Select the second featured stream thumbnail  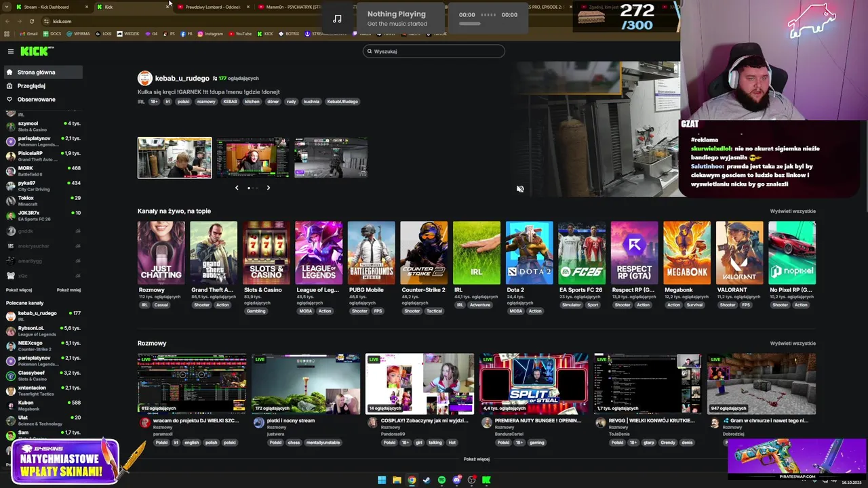[x=253, y=158]
